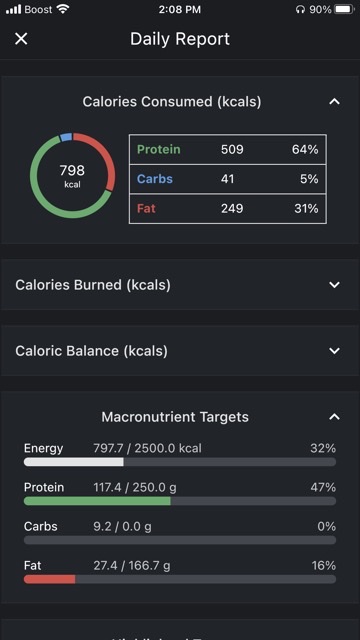
Task: Select the Carbs row in calories table
Action: [x=228, y=179]
